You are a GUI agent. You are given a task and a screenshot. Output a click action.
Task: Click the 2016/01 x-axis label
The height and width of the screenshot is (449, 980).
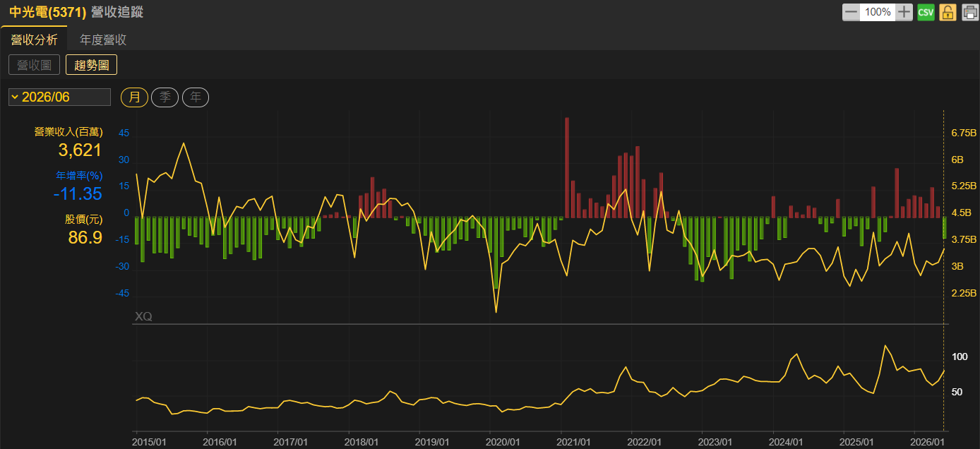pyautogui.click(x=220, y=441)
